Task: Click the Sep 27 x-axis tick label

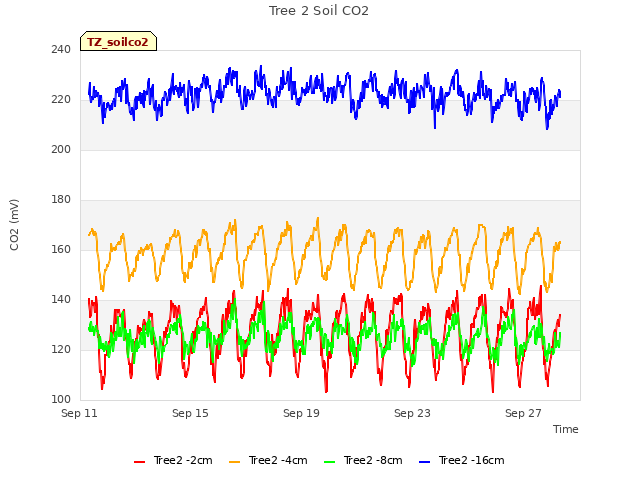Action: click(x=523, y=413)
